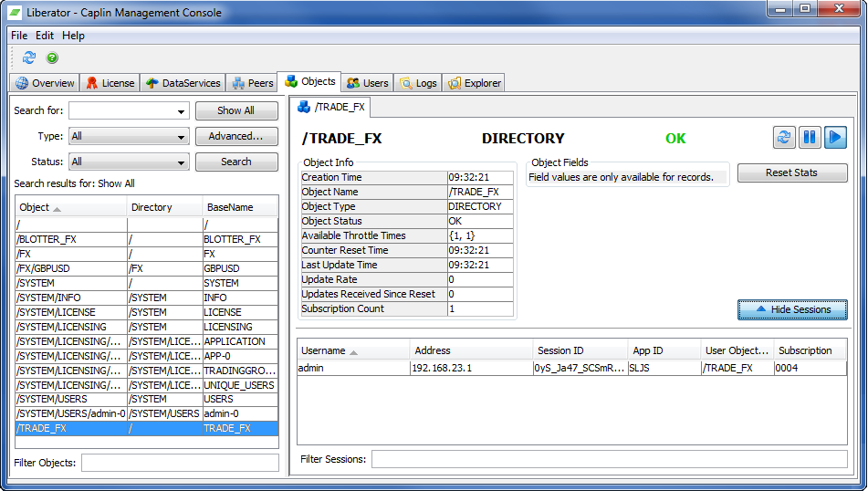Expand the Search for combo box
The image size is (868, 491).
(x=181, y=111)
